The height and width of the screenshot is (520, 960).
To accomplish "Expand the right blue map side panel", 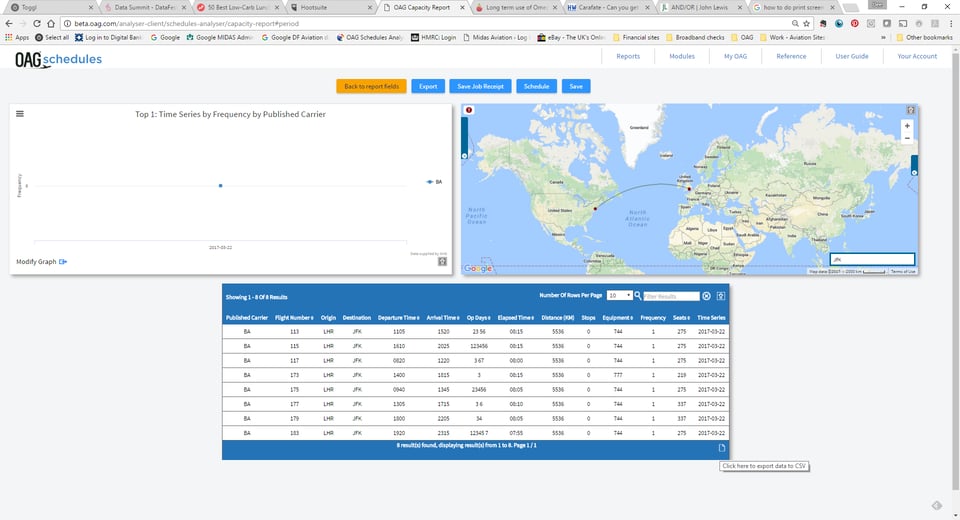I will click(x=915, y=165).
